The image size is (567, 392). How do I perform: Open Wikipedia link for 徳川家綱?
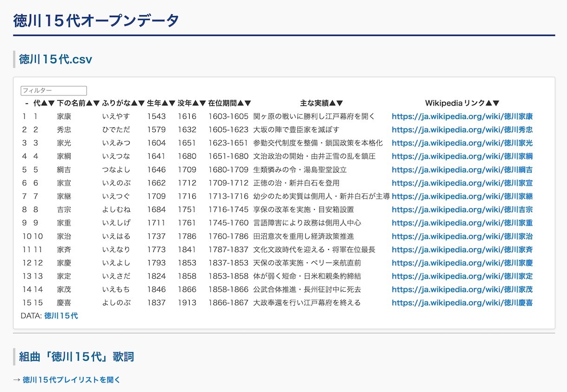pos(462,157)
